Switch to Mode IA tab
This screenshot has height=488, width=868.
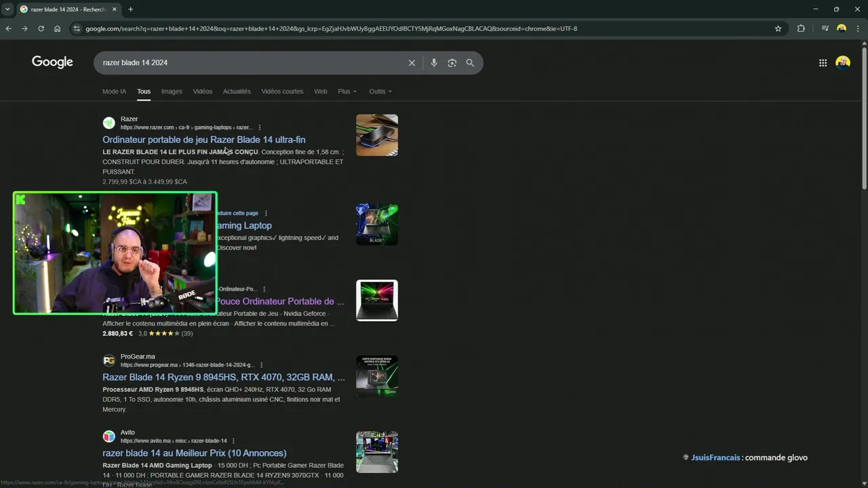pos(114,91)
